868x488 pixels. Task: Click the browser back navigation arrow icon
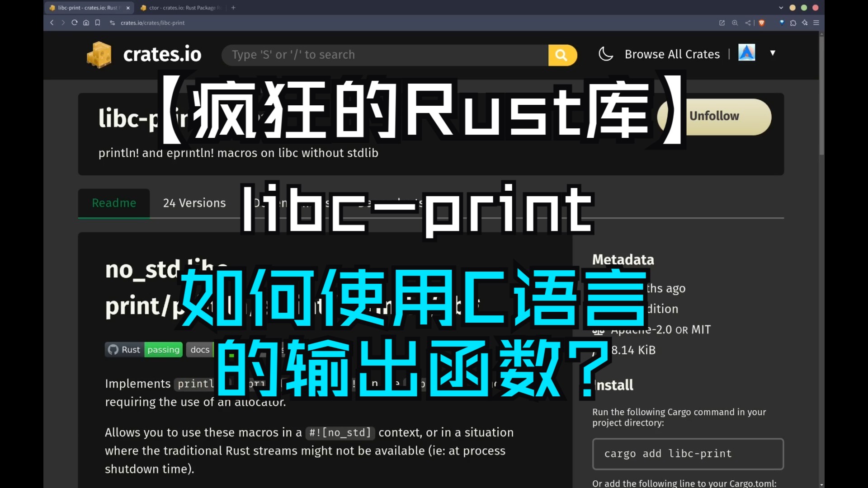pyautogui.click(x=52, y=23)
